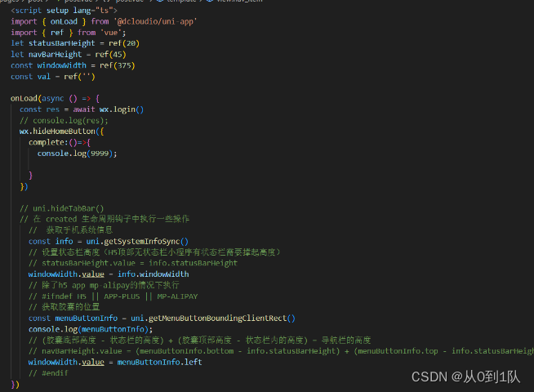The width and height of the screenshot is (534, 392).
Task: Click the 'const info' declaration keyword area
Action: point(51,242)
